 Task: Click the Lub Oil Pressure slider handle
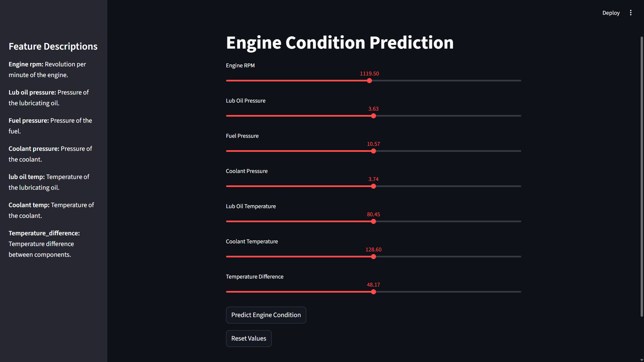coord(373,116)
